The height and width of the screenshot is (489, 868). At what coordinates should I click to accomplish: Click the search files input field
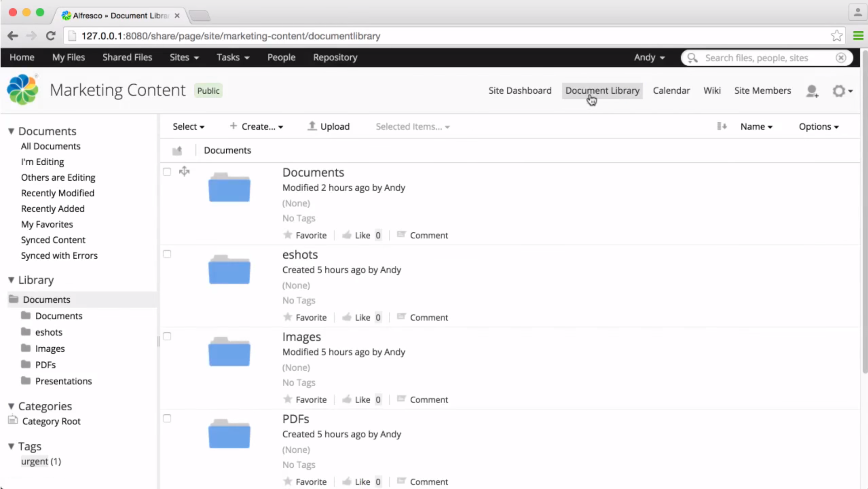click(x=767, y=58)
